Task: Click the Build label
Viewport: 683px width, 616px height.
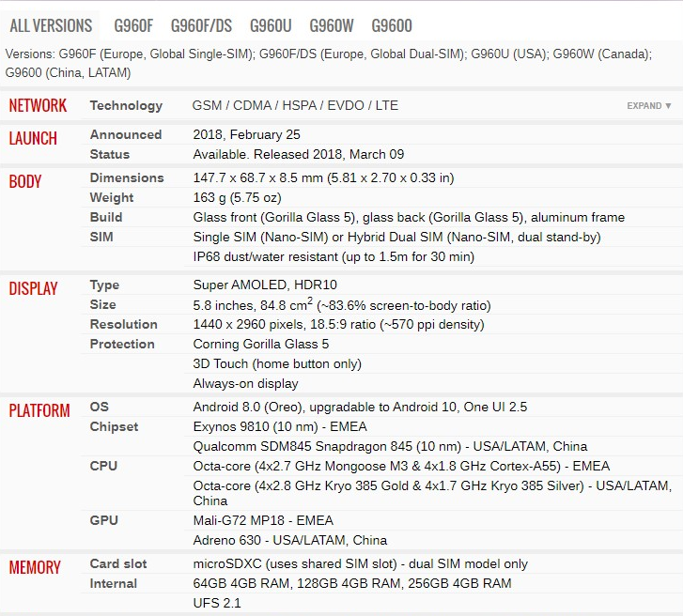Action: pos(106,217)
